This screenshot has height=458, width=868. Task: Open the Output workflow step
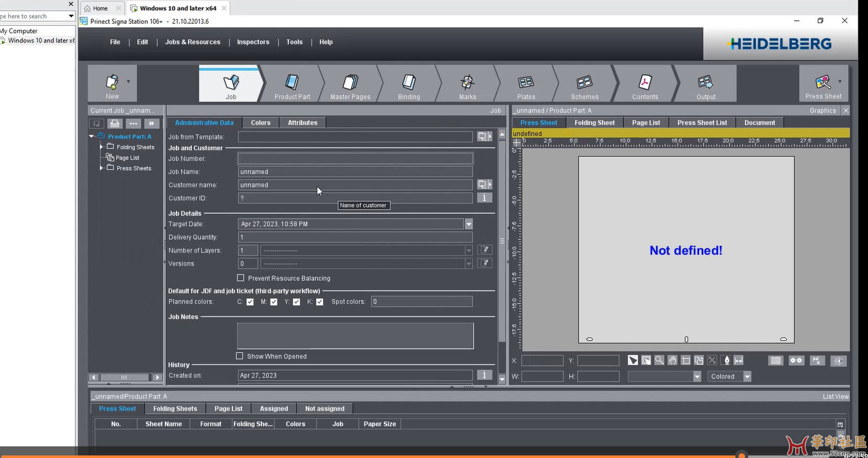pyautogui.click(x=706, y=84)
